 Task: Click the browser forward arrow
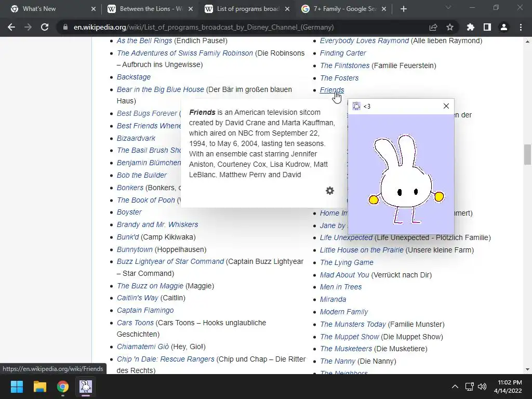click(x=28, y=27)
